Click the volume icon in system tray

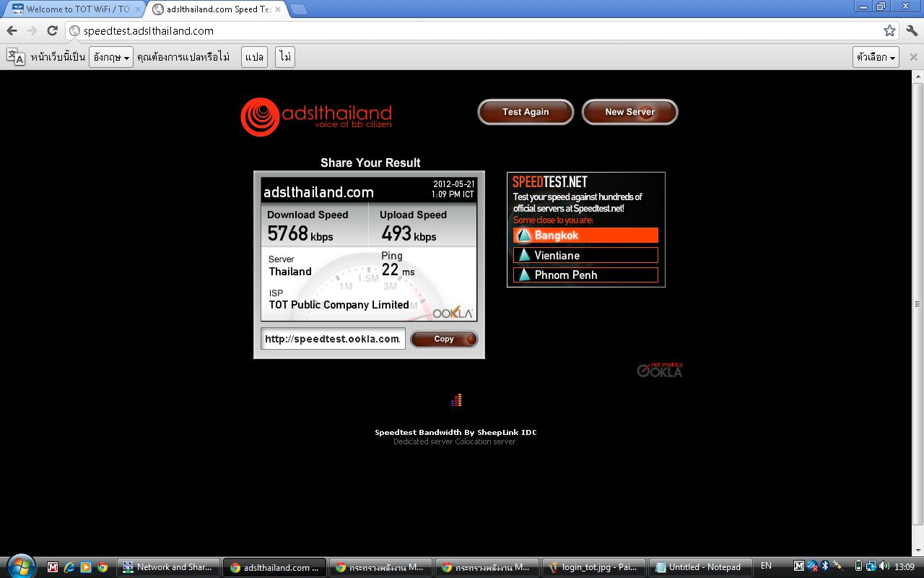click(x=884, y=566)
